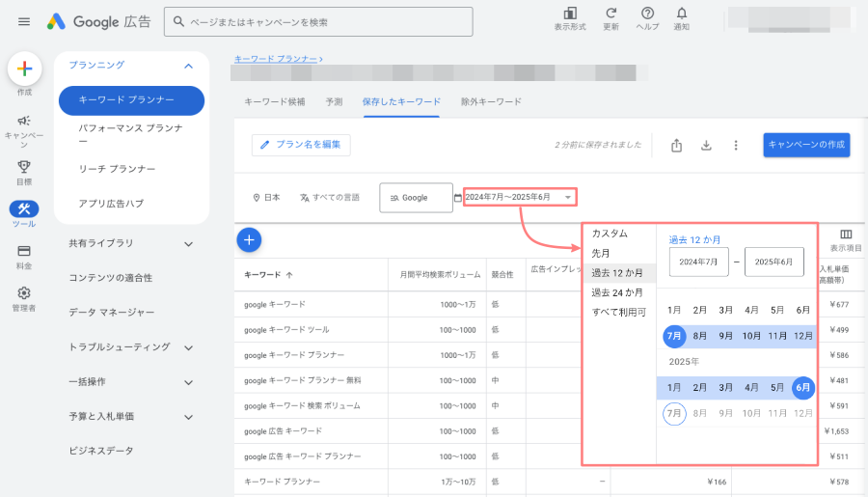Open the ヘルプ question icon
The height and width of the screenshot is (497, 868).
point(647,14)
